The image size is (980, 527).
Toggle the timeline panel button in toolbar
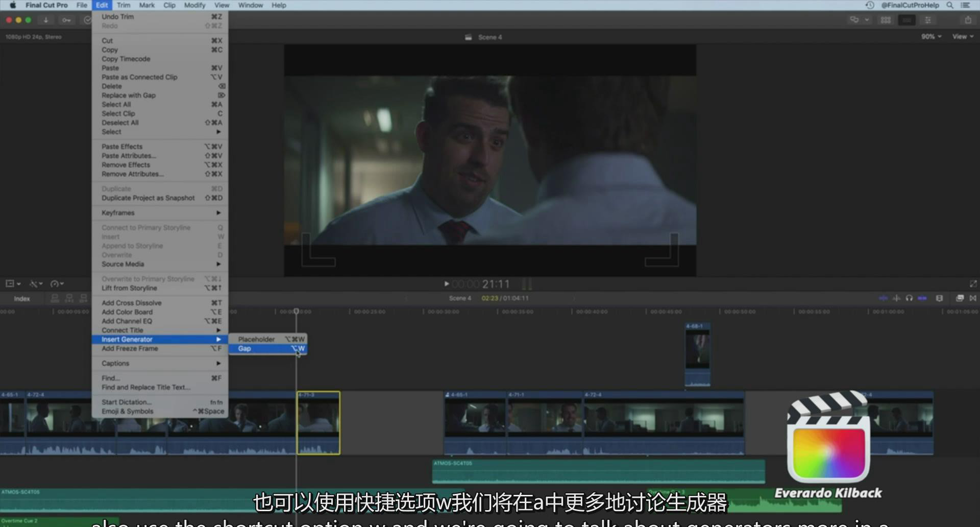906,20
